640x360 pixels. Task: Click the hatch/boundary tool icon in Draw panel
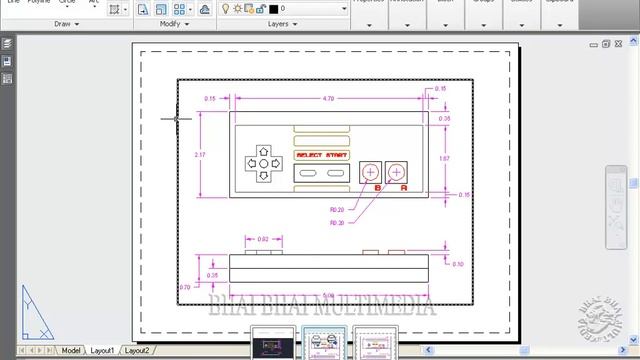pyautogui.click(x=115, y=9)
